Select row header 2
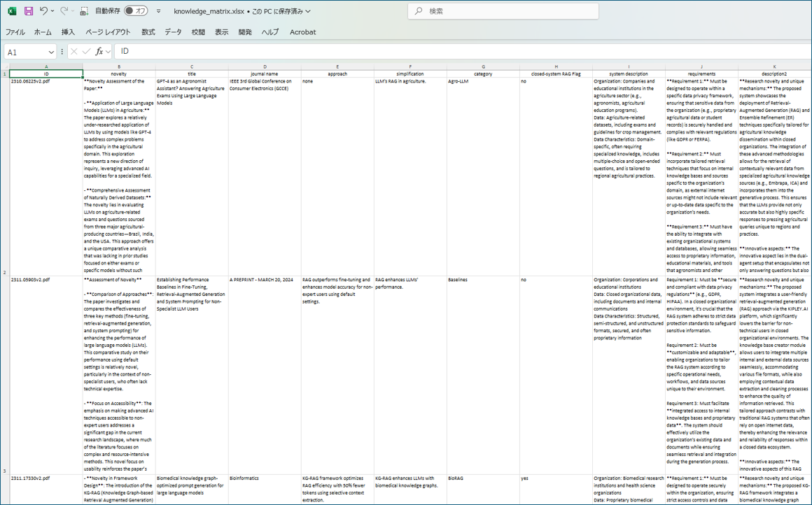The image size is (812, 505). point(4,273)
